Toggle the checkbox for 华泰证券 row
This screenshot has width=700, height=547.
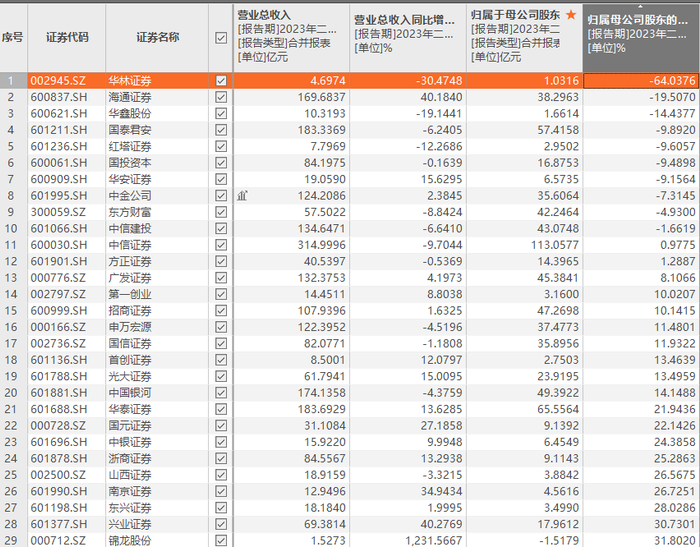pos(221,409)
